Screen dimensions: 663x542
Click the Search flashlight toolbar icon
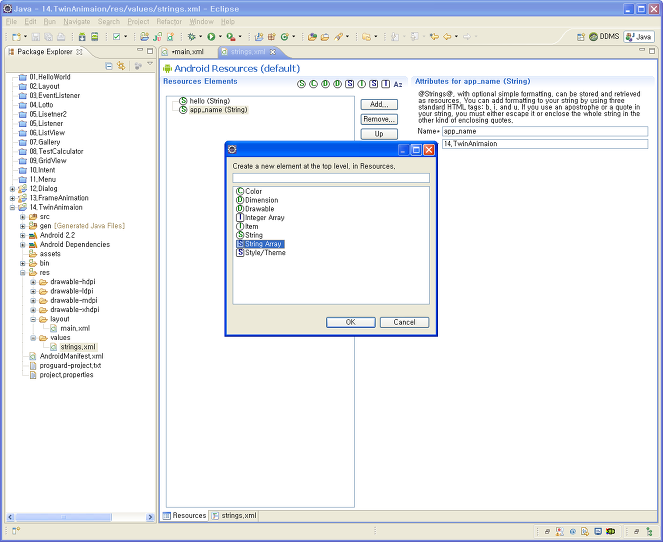coord(338,37)
